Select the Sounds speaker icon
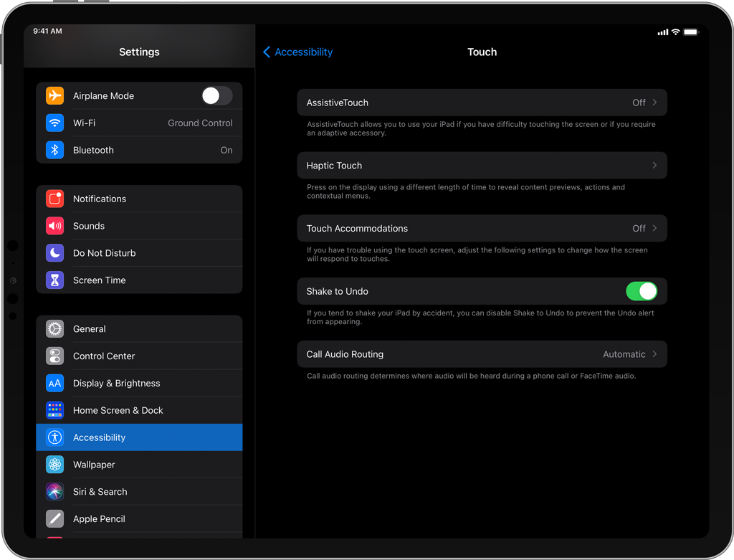This screenshot has width=734, height=560. coord(54,226)
